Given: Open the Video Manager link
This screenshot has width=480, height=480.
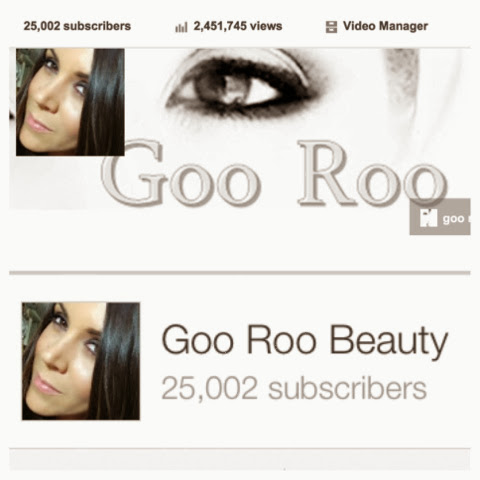Looking at the screenshot, I should coord(385,26).
